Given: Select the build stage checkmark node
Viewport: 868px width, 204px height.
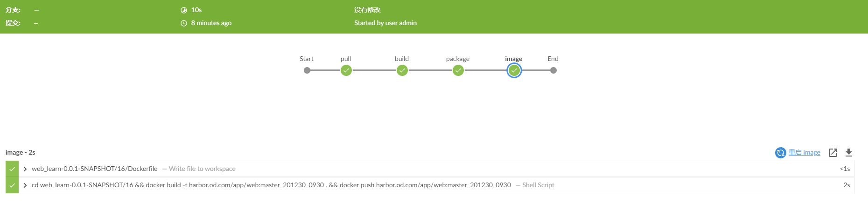Looking at the screenshot, I should tap(402, 70).
